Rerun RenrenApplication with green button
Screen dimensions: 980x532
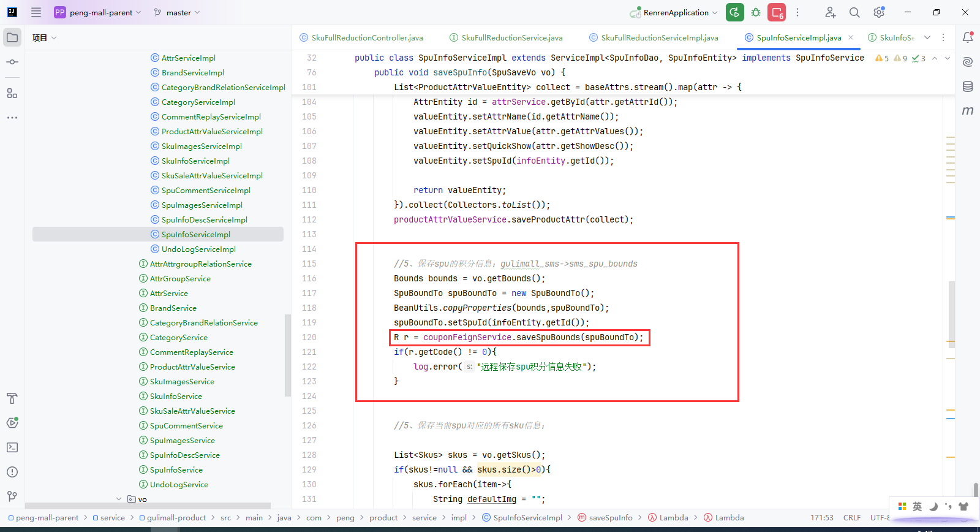coord(735,12)
